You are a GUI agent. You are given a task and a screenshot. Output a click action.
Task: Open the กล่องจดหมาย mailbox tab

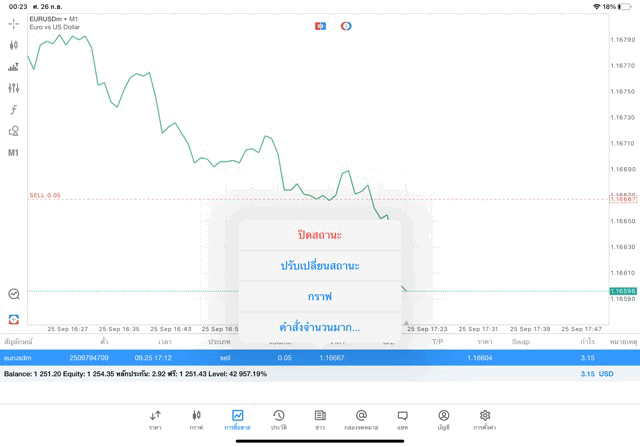[x=361, y=419]
